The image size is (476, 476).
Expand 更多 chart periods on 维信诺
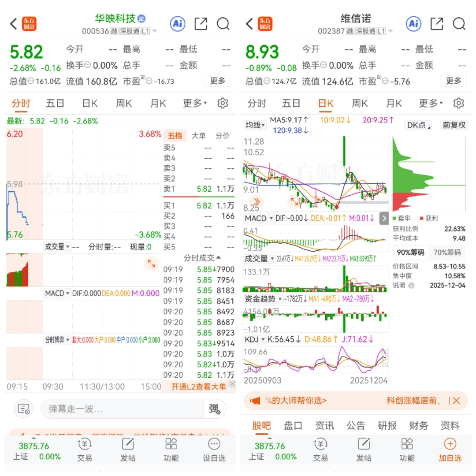431,103
